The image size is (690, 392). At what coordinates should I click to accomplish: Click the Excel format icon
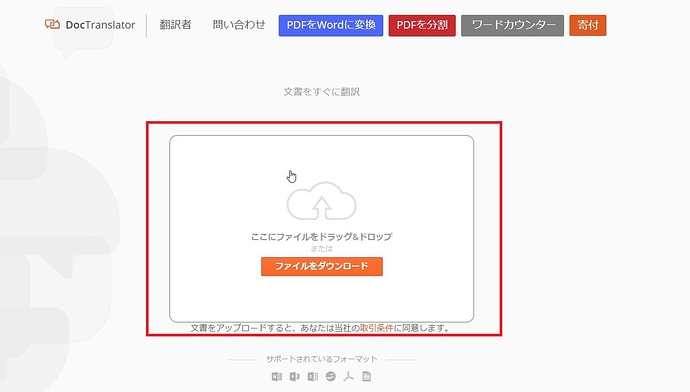pos(312,377)
